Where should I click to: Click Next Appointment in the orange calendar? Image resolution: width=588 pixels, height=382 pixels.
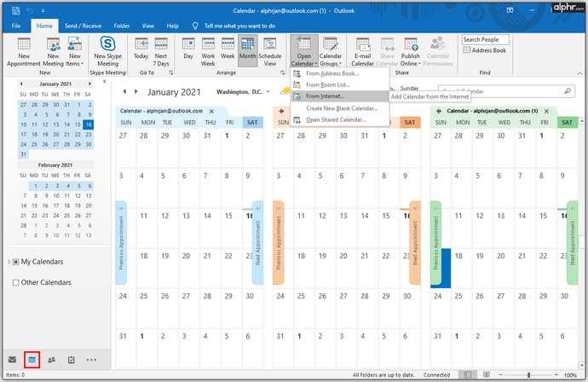[415, 243]
